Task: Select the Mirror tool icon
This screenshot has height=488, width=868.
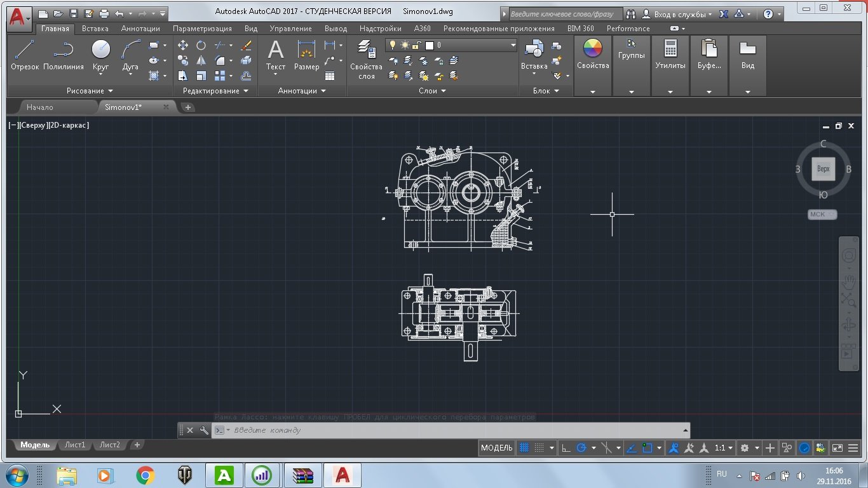Action: click(201, 60)
